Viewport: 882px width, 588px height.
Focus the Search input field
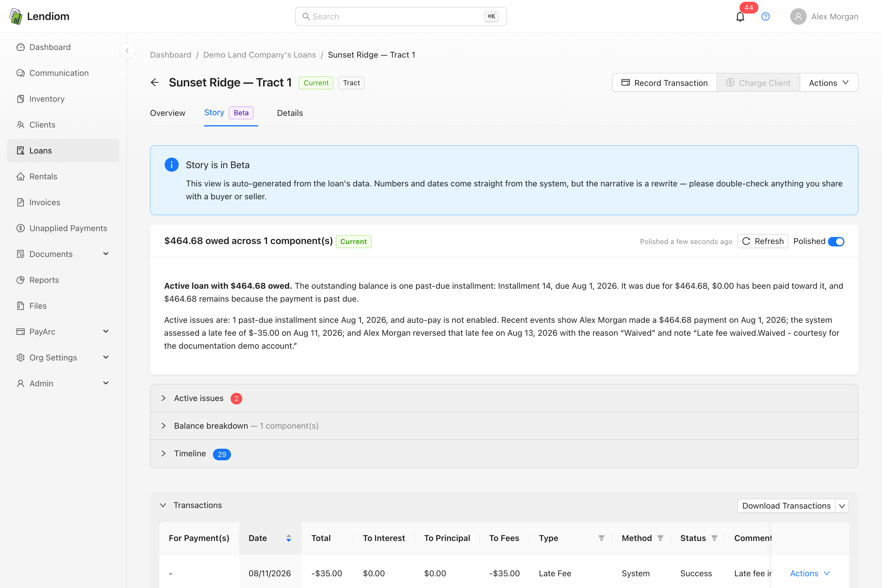click(x=401, y=16)
